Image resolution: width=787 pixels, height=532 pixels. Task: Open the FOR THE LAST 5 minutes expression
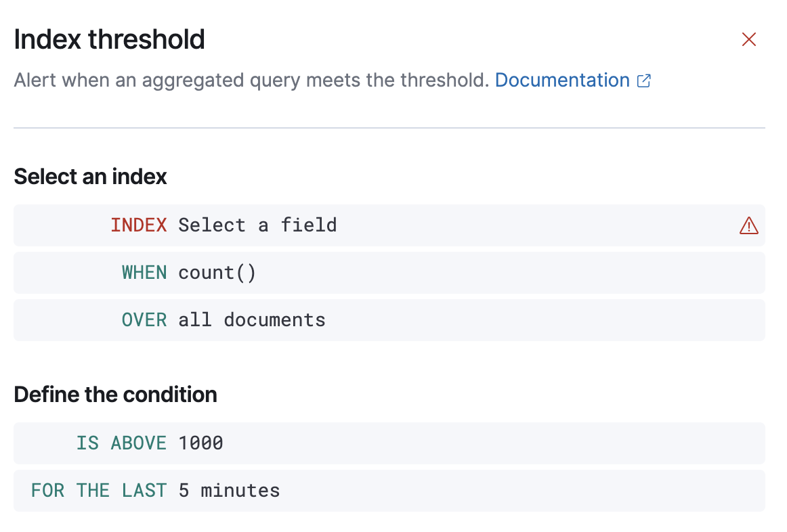pyautogui.click(x=389, y=491)
